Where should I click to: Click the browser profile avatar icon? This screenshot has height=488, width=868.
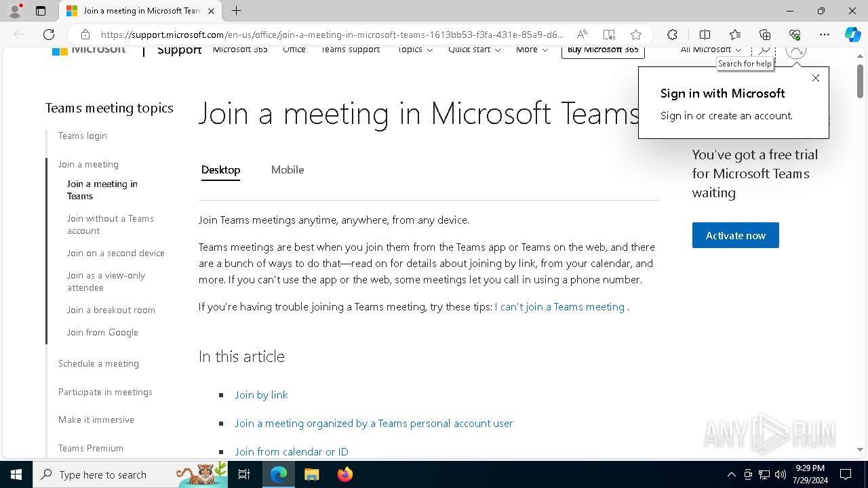[x=14, y=11]
